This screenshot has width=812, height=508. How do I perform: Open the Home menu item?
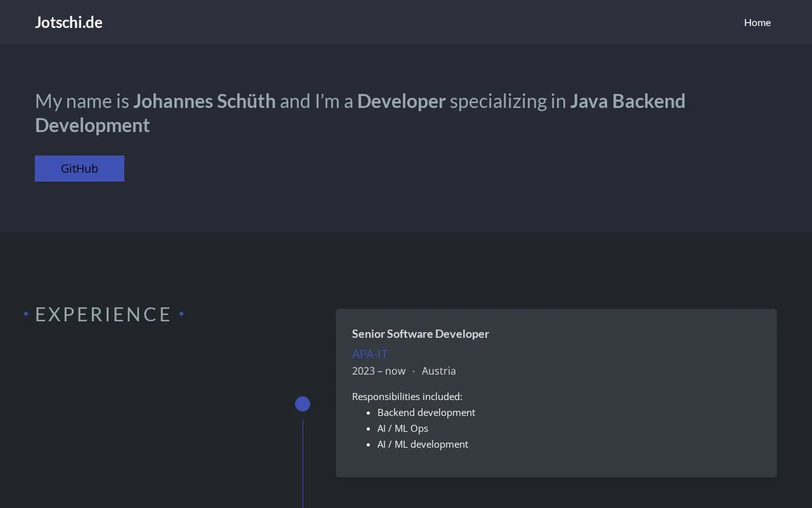pyautogui.click(x=757, y=22)
